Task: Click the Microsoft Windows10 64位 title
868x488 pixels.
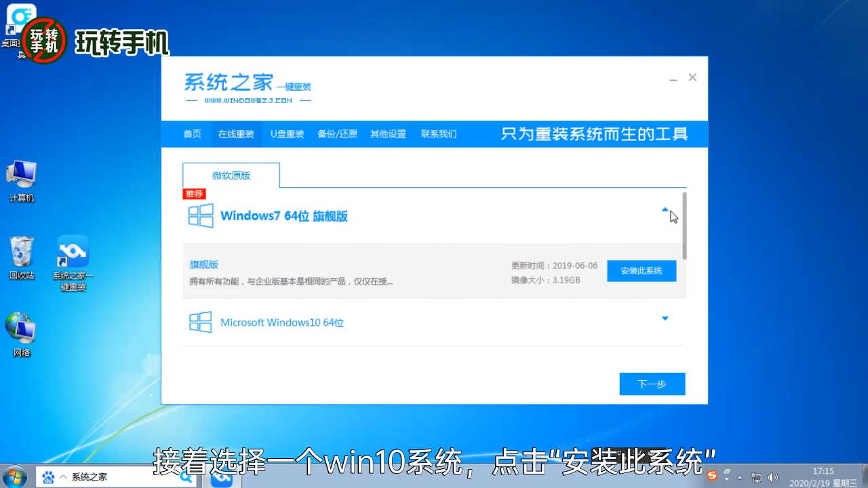Action: 282,323
